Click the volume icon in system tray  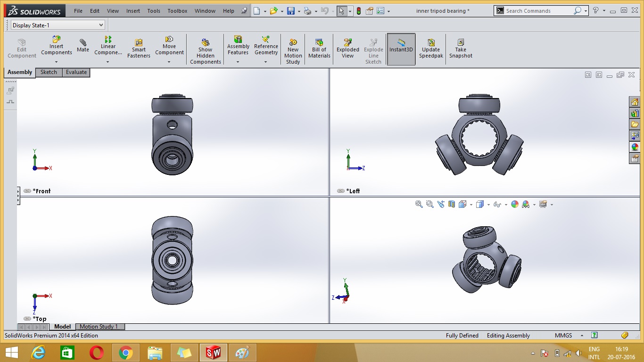(x=578, y=353)
